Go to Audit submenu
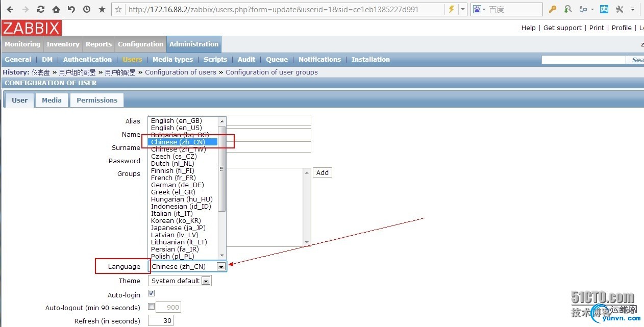 [246, 60]
